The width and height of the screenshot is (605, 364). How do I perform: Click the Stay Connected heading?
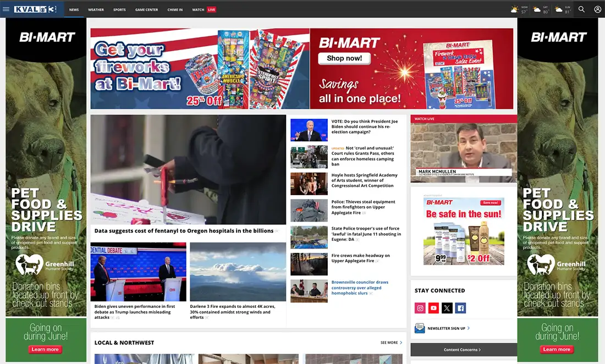(440, 290)
